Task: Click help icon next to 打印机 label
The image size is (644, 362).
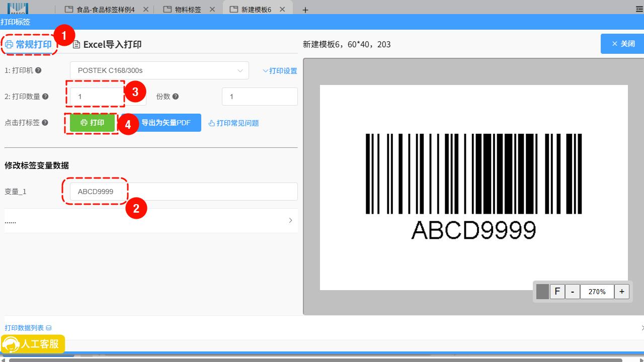Action: pos(38,71)
